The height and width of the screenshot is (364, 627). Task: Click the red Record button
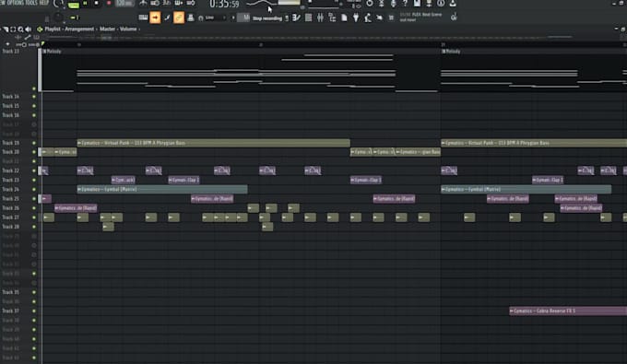109,3
